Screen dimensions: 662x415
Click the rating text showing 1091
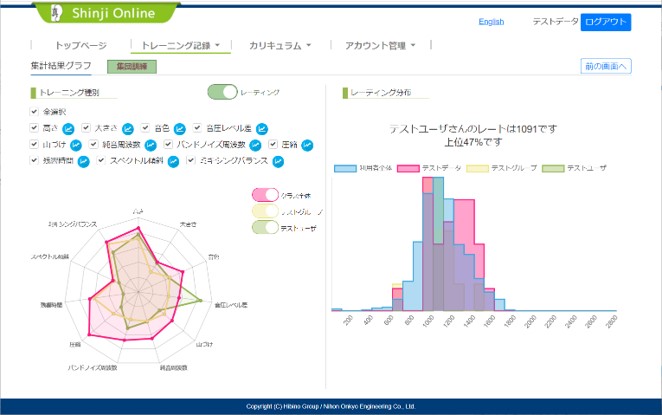click(x=473, y=129)
